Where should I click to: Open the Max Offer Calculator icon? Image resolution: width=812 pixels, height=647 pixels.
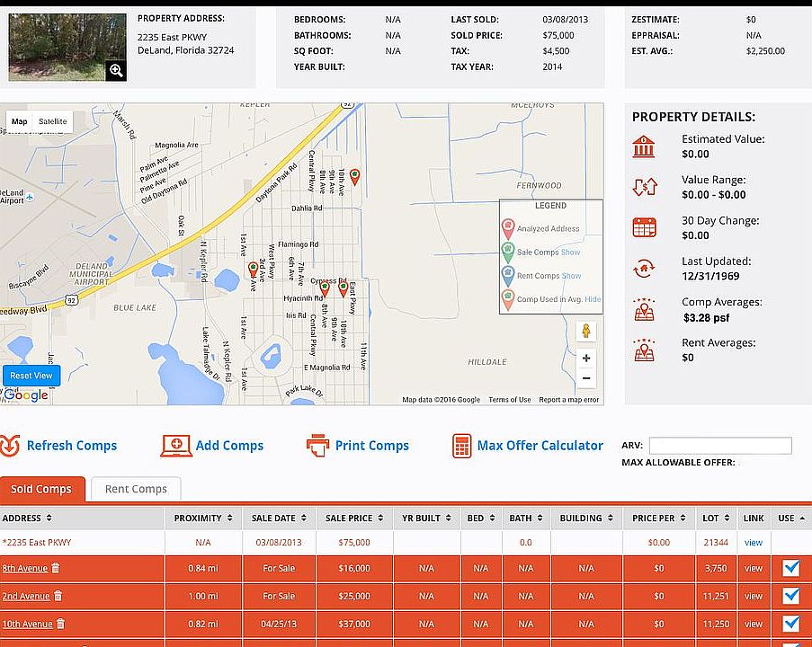[461, 446]
